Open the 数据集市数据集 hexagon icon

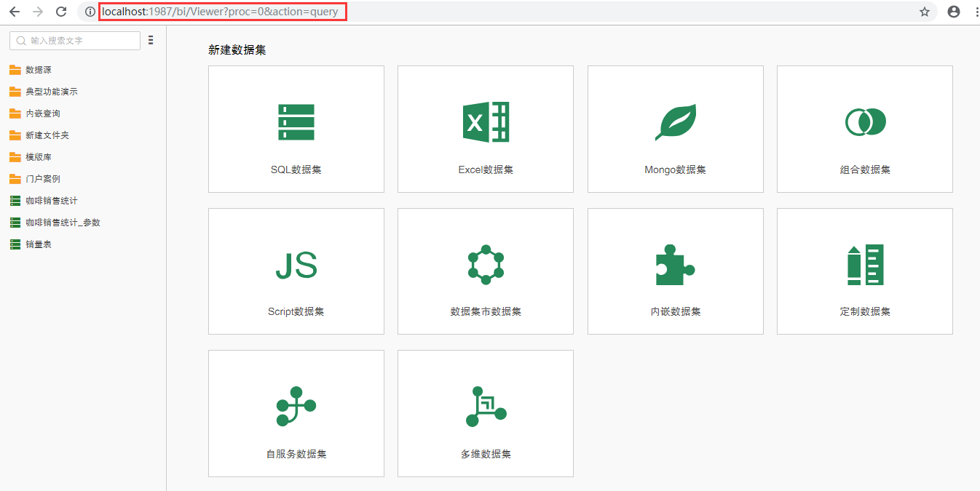(x=486, y=265)
